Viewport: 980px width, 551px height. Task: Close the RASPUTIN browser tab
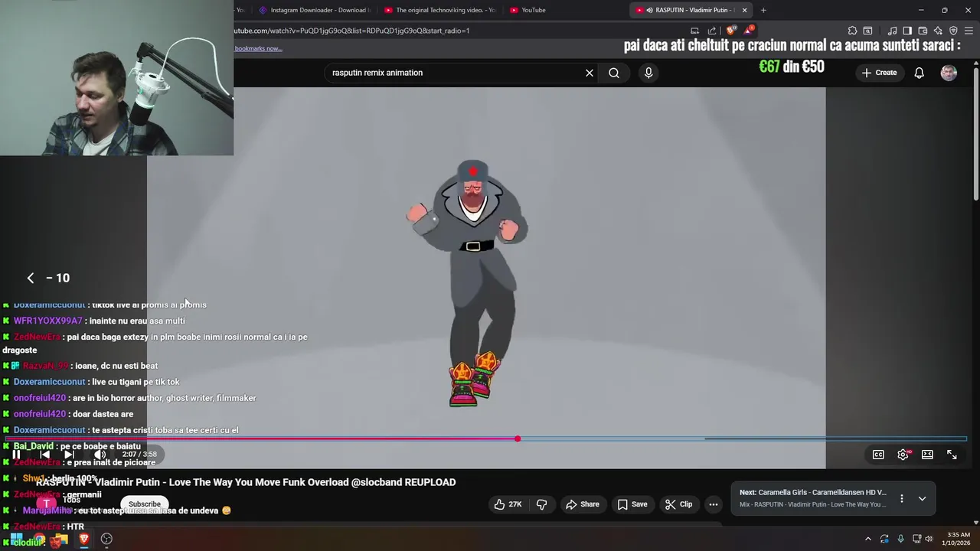744,10
